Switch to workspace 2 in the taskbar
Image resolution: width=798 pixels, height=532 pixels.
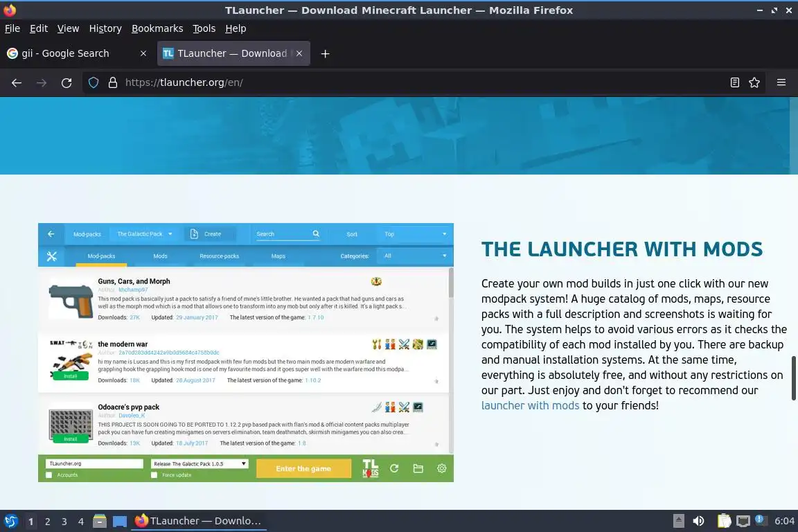point(47,522)
